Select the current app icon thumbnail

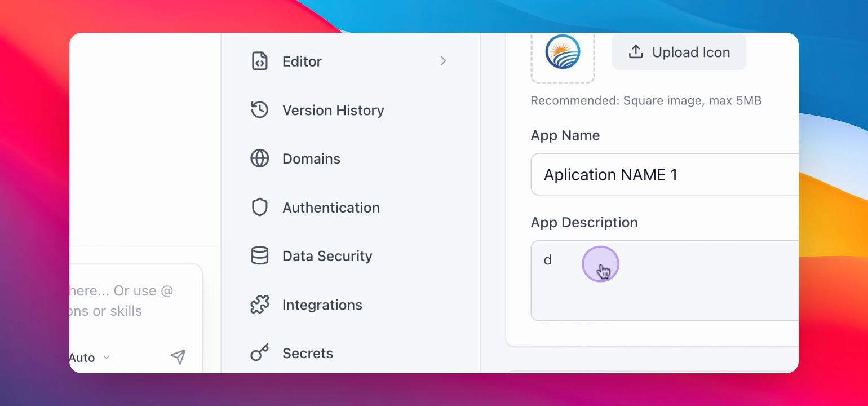pyautogui.click(x=563, y=52)
